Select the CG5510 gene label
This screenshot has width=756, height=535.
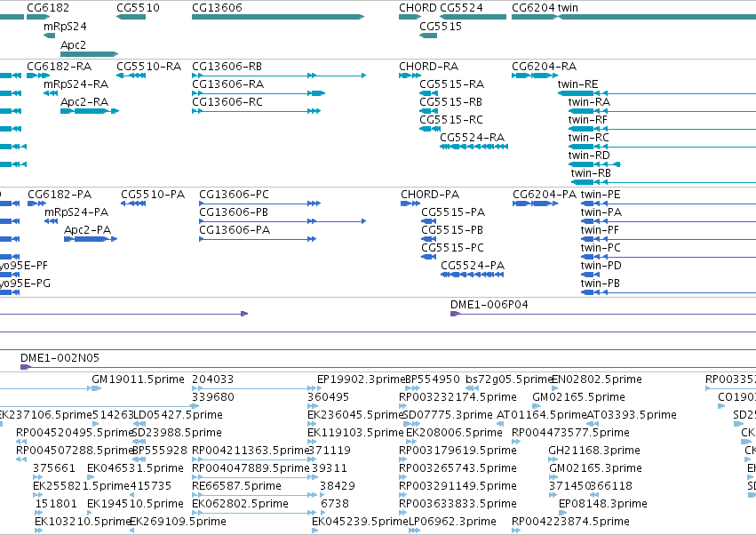138,8
